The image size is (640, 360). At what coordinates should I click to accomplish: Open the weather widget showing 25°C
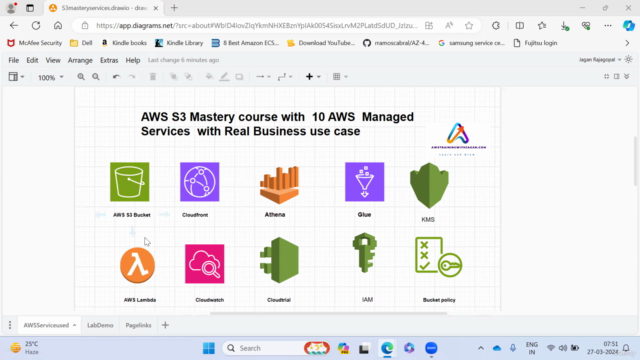click(24, 348)
